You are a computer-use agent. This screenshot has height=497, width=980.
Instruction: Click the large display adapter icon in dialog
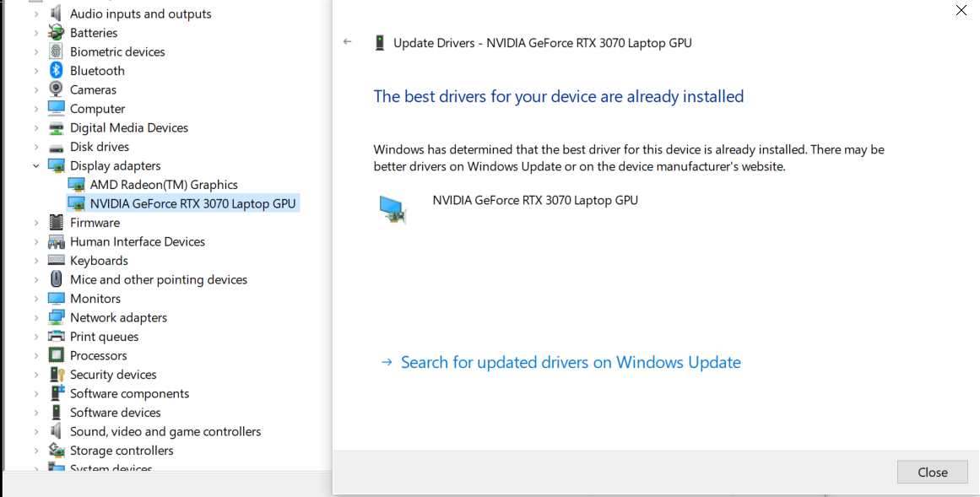[393, 209]
